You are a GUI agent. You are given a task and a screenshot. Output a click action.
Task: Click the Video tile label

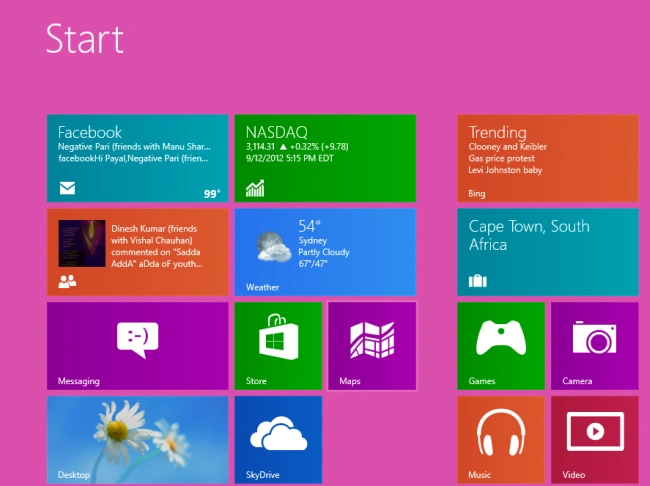click(574, 475)
